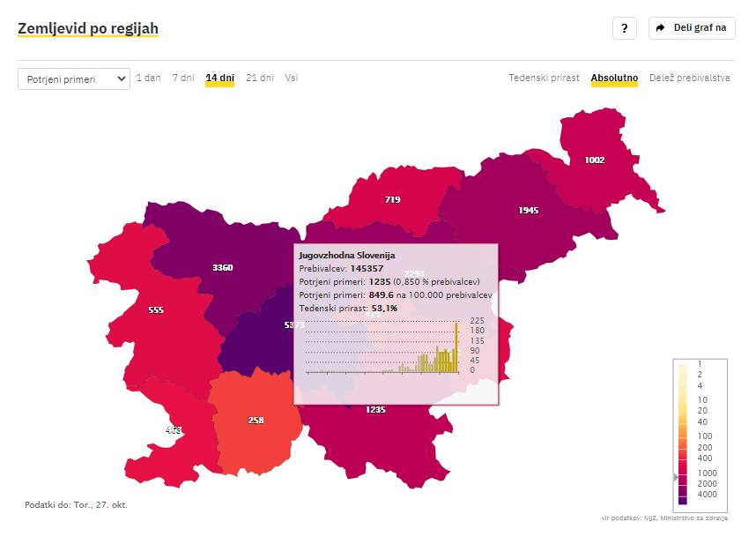Image resolution: width=756 pixels, height=544 pixels.
Task: Choose the 'Vsi' time range
Action: tap(292, 78)
